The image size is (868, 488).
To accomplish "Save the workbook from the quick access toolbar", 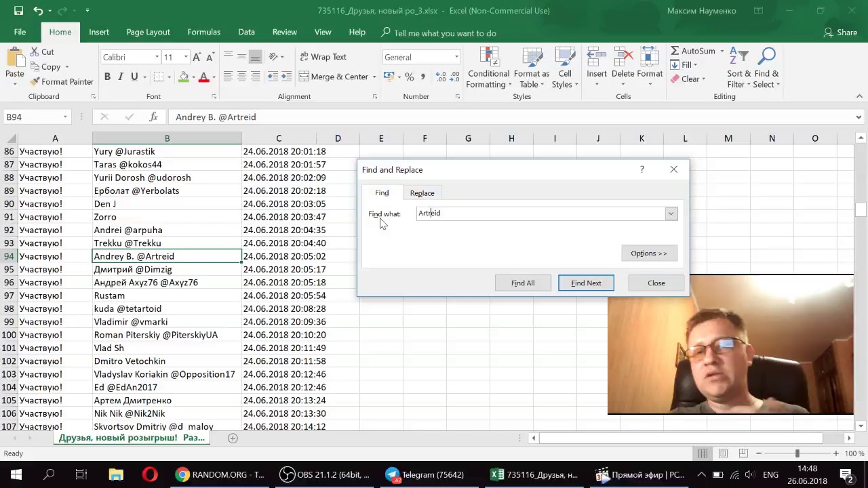I will pos(18,11).
